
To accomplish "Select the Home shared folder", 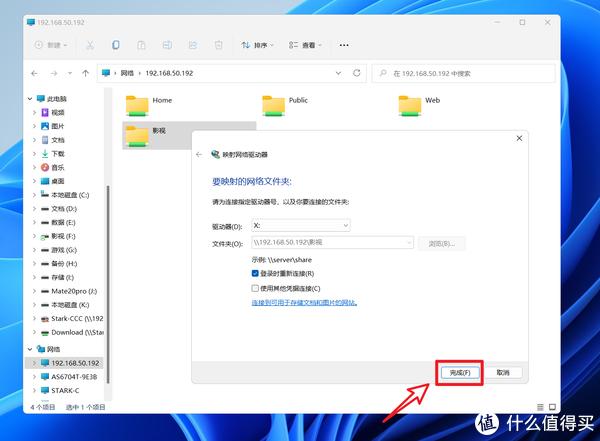I will pyautogui.click(x=149, y=105).
